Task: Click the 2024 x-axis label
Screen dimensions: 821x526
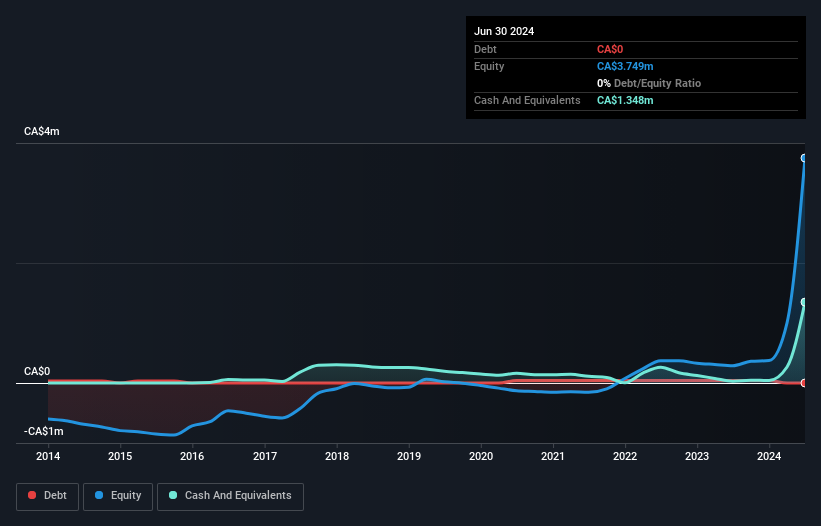Action: pyautogui.click(x=769, y=456)
